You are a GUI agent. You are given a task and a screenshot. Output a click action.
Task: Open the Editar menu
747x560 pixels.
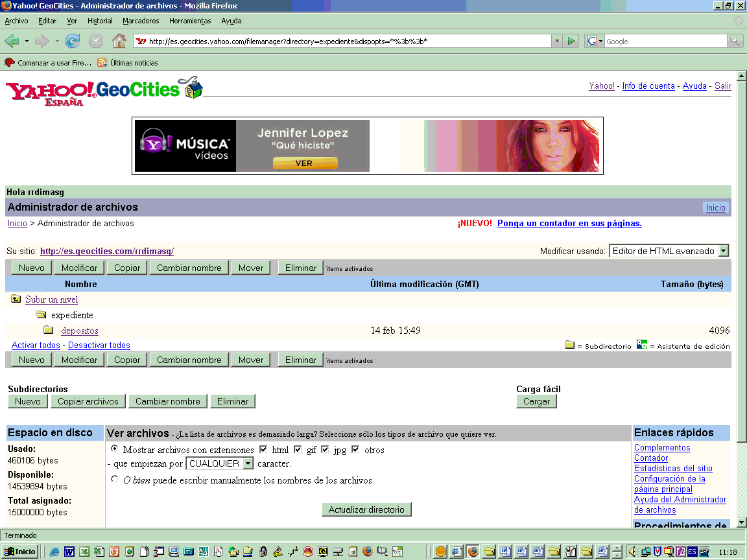tap(47, 21)
